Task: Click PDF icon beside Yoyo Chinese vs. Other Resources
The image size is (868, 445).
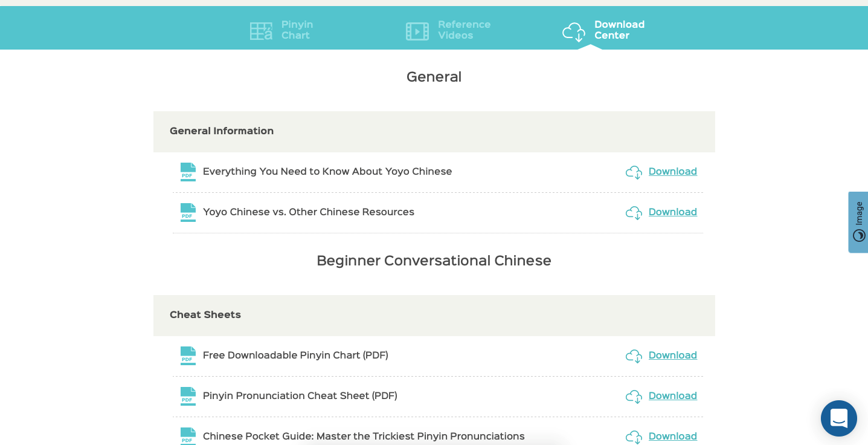Action: pyautogui.click(x=188, y=212)
